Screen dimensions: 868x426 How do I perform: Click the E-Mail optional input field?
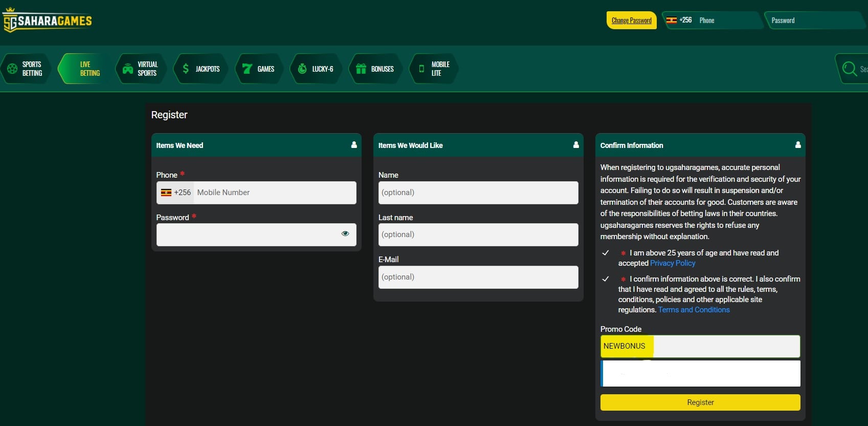tap(478, 277)
